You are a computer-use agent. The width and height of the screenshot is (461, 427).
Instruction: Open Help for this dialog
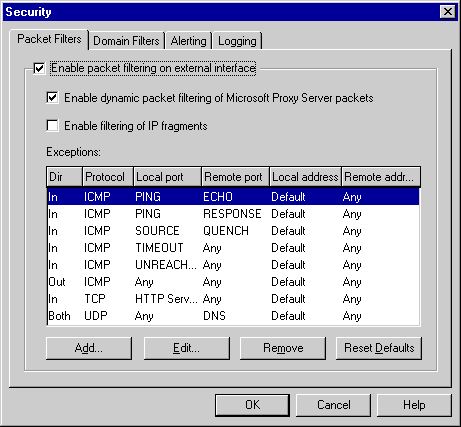[414, 405]
